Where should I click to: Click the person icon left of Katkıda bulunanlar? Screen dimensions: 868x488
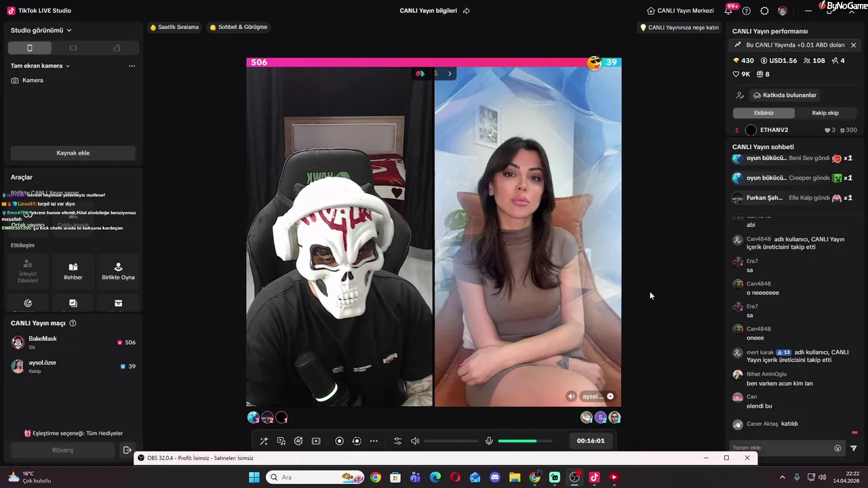(x=740, y=96)
